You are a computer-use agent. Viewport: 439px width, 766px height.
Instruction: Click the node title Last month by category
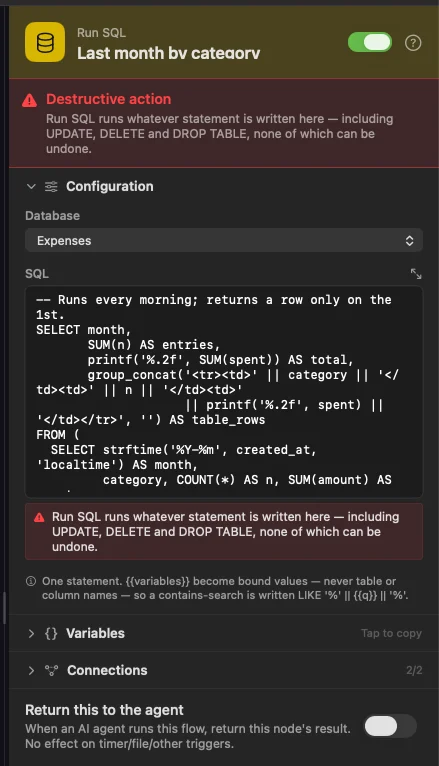[x=168, y=53]
